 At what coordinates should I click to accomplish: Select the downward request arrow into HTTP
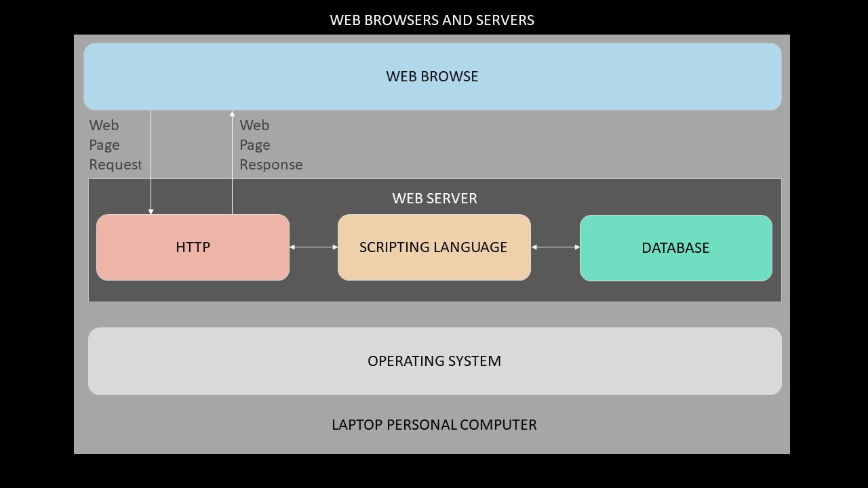(x=151, y=163)
